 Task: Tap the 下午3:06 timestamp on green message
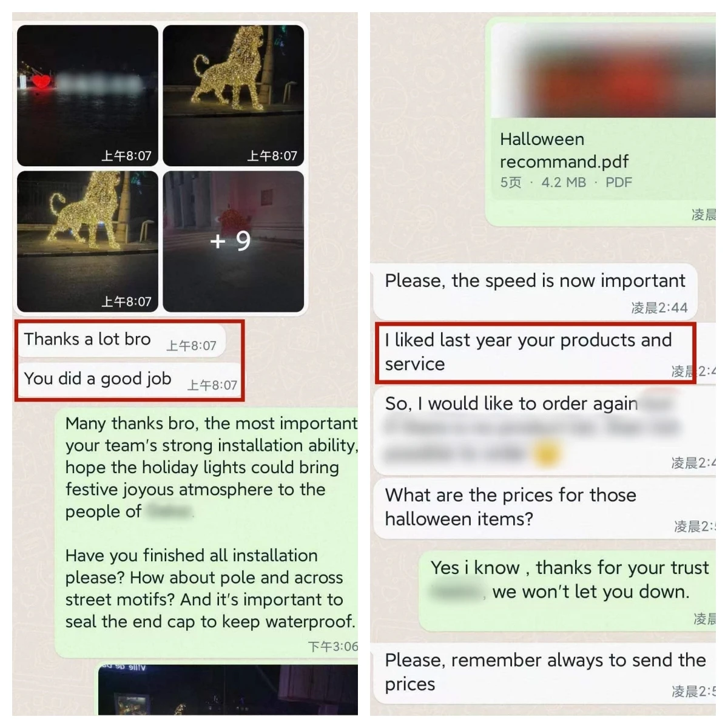pyautogui.click(x=333, y=647)
